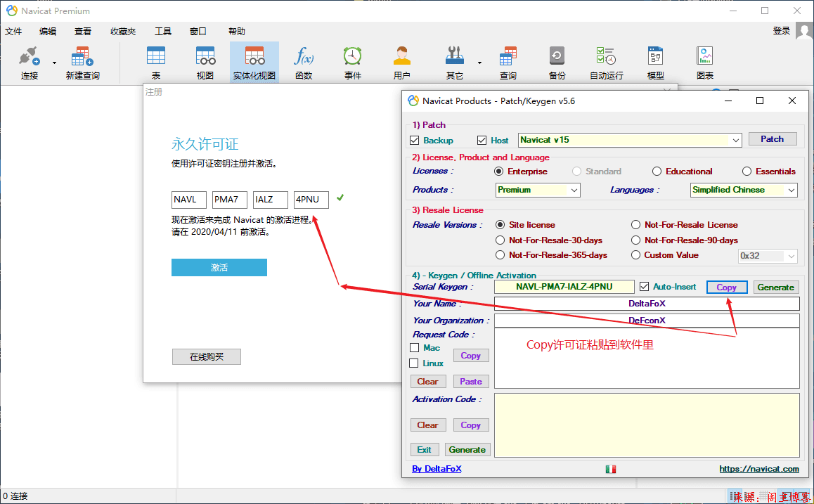Choose the Site license radio option
The height and width of the screenshot is (504, 814).
500,225
